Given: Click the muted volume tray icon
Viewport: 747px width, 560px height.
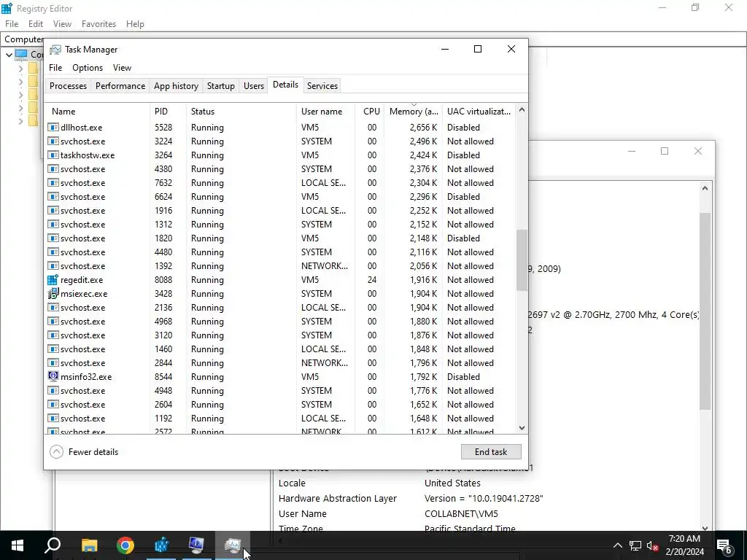Looking at the screenshot, I should [x=653, y=545].
